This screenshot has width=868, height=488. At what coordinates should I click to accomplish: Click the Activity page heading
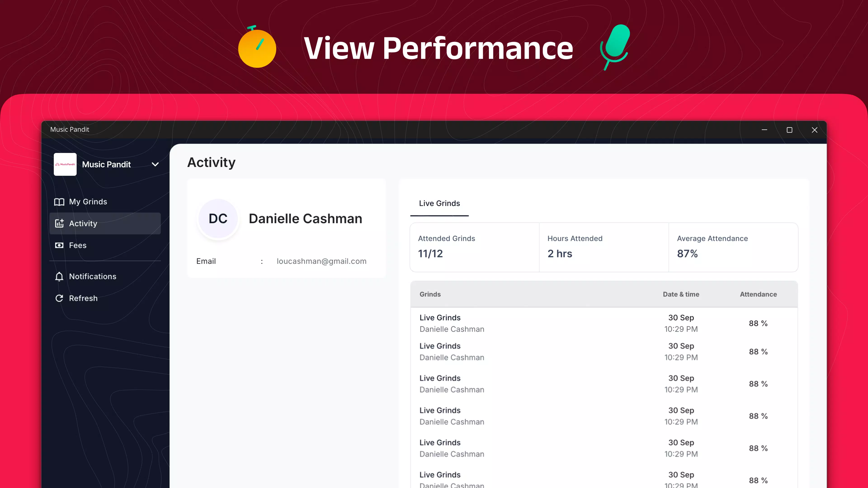point(211,163)
